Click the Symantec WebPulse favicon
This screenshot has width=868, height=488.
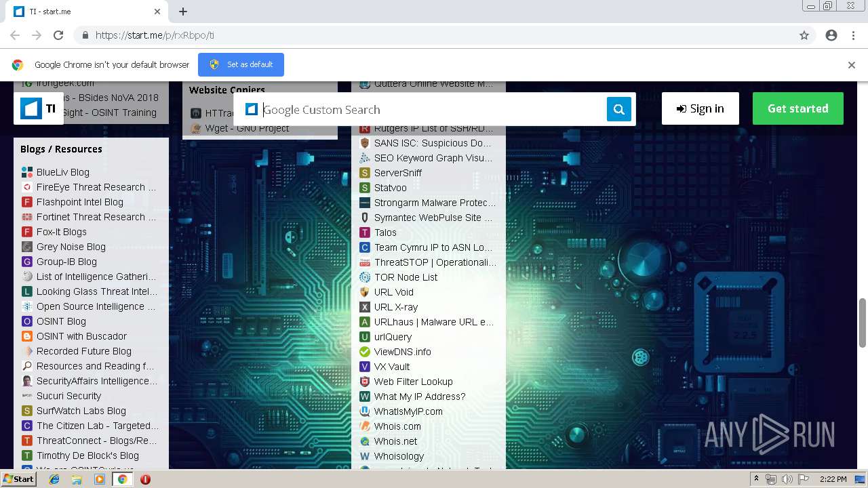click(365, 218)
